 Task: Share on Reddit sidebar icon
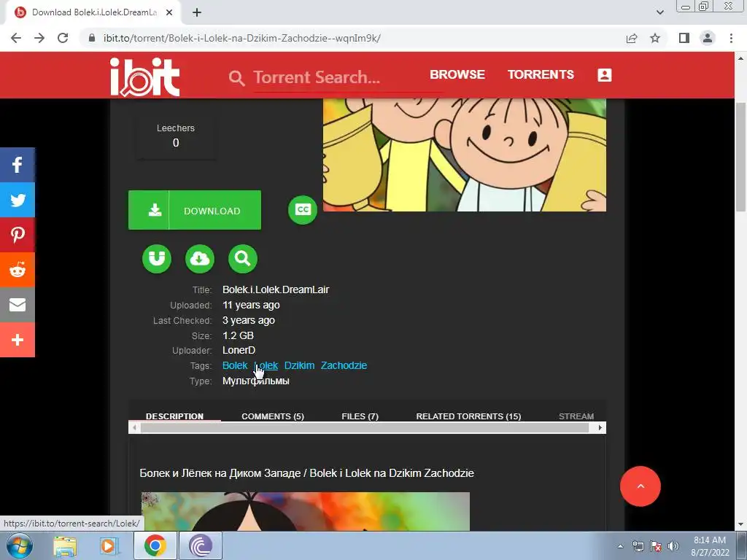18,270
